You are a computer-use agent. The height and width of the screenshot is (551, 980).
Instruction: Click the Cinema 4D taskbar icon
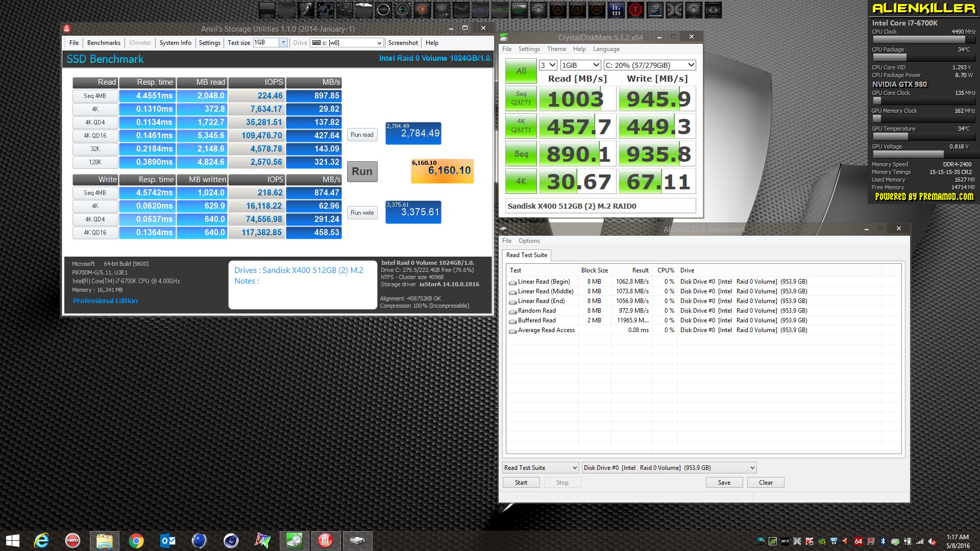(231, 540)
